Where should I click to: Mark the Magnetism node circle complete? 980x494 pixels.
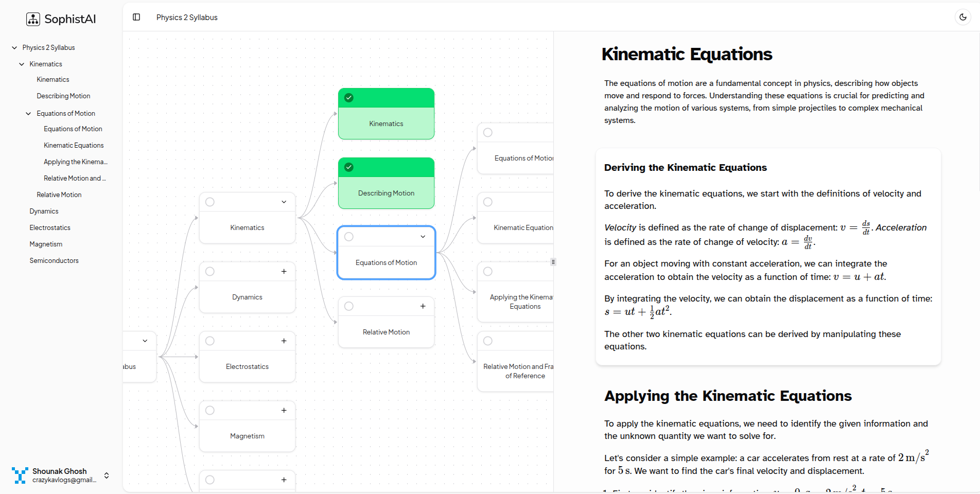[210, 410]
